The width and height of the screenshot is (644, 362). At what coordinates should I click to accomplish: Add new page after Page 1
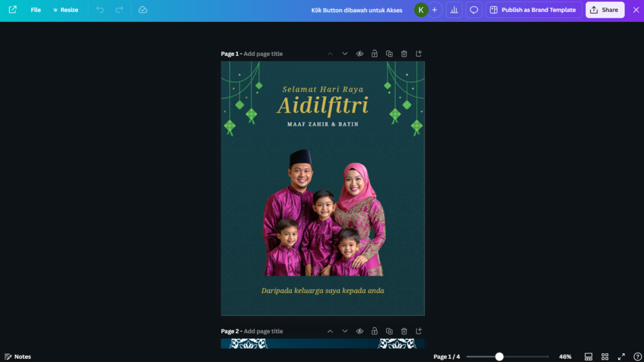pos(419,54)
